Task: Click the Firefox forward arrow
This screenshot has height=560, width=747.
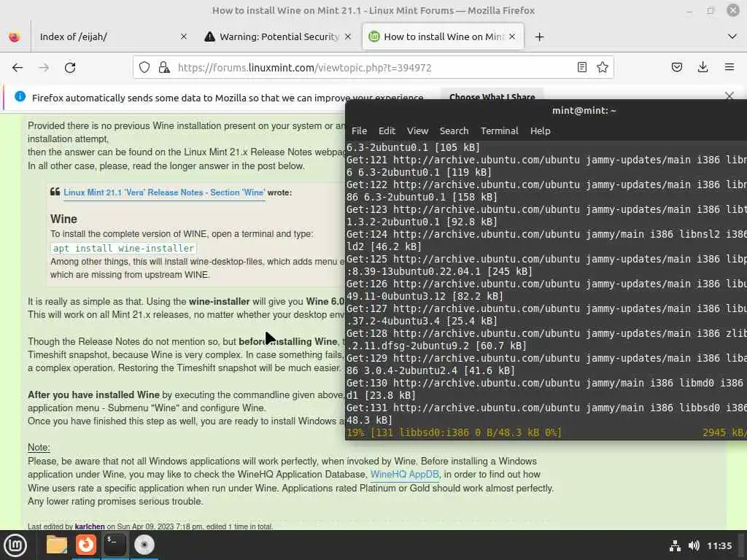Action: click(x=44, y=68)
